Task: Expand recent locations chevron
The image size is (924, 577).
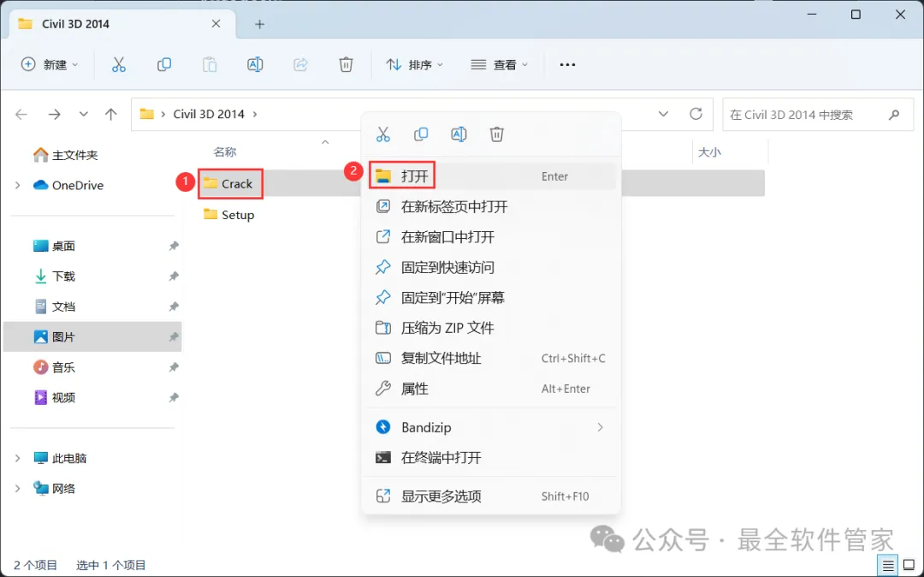Action: point(84,114)
